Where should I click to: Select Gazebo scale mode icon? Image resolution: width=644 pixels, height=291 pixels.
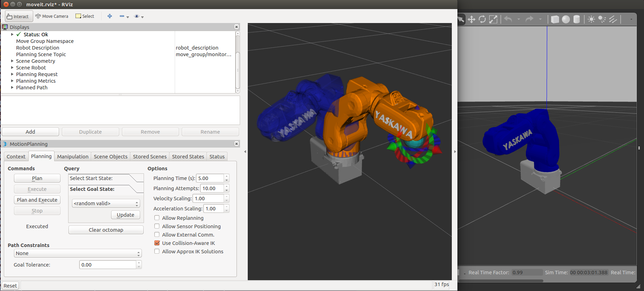493,19
